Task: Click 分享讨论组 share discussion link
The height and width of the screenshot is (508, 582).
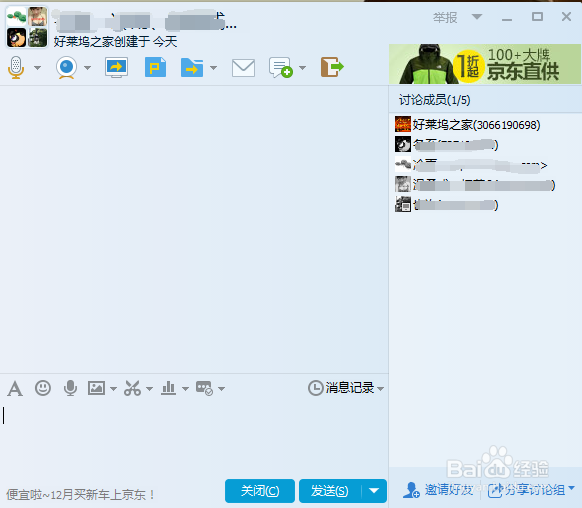Action: coord(535,490)
